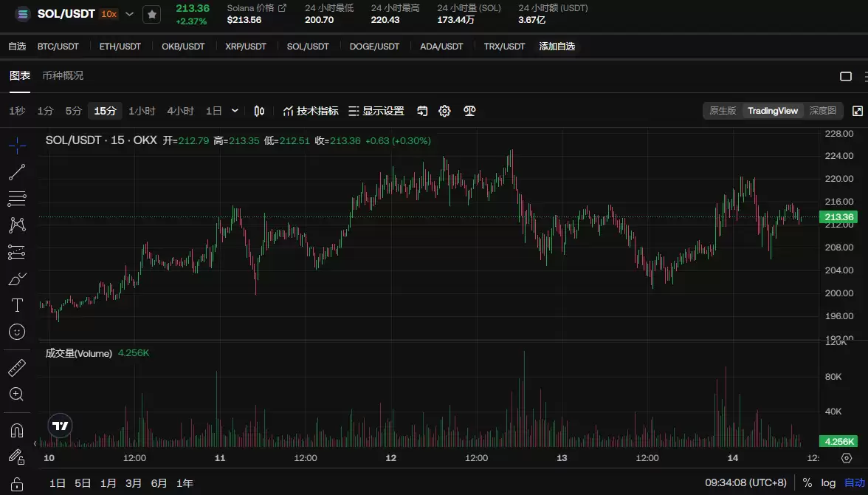868x495 pixels.
Task: Expand chart to fullscreen
Action: [857, 111]
